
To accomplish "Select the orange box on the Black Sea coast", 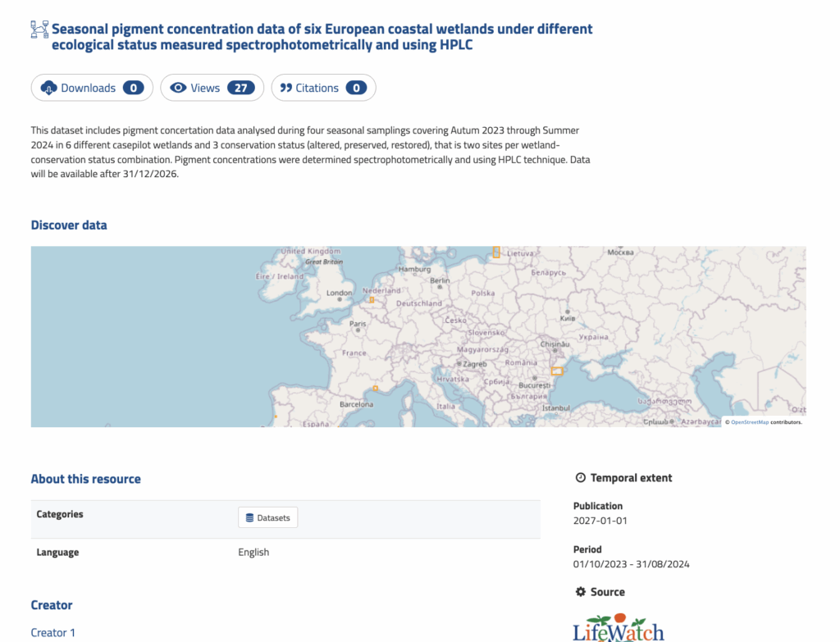I will (557, 371).
